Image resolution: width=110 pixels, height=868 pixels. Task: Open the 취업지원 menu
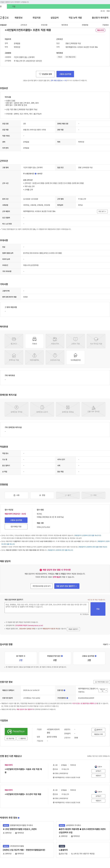point(36,18)
